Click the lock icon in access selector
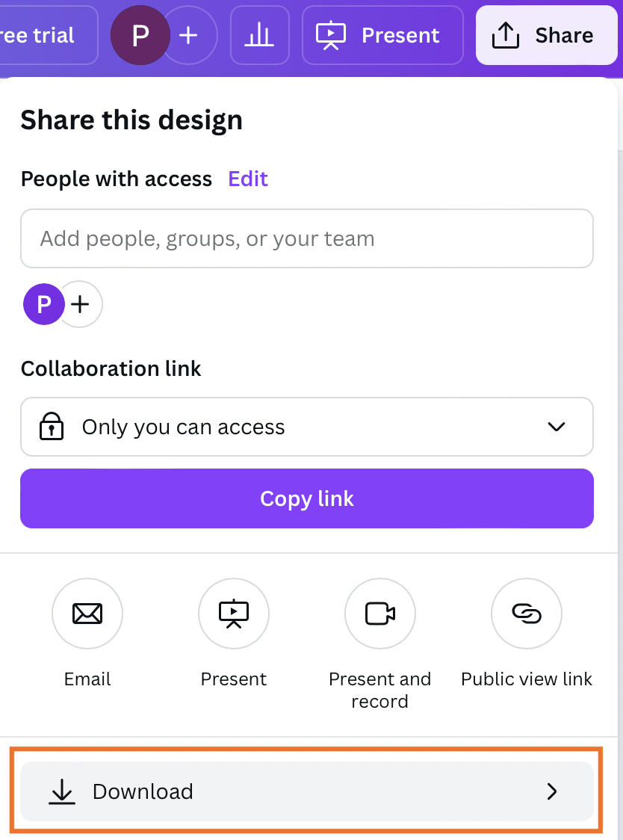The height and width of the screenshot is (840, 623). pyautogui.click(x=52, y=427)
